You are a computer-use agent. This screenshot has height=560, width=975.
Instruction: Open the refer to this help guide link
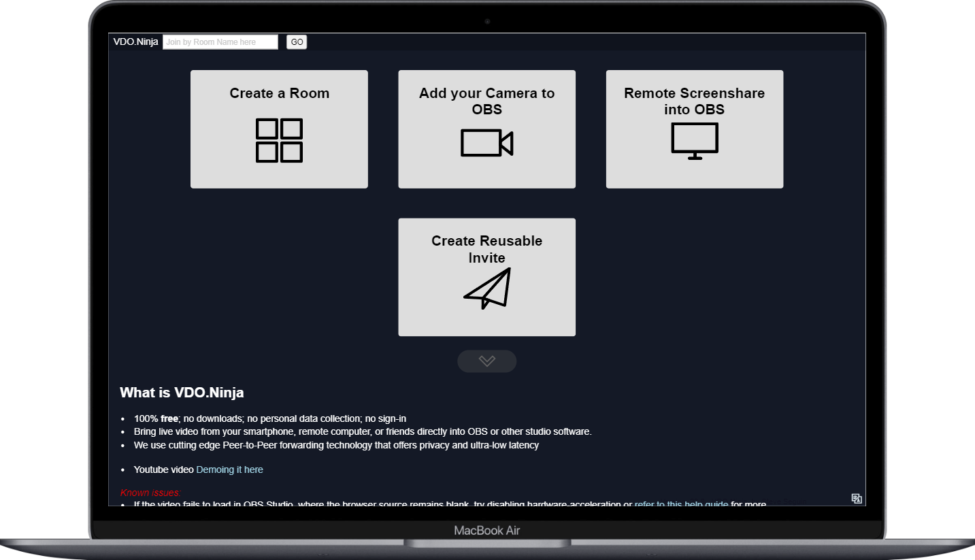click(x=681, y=504)
